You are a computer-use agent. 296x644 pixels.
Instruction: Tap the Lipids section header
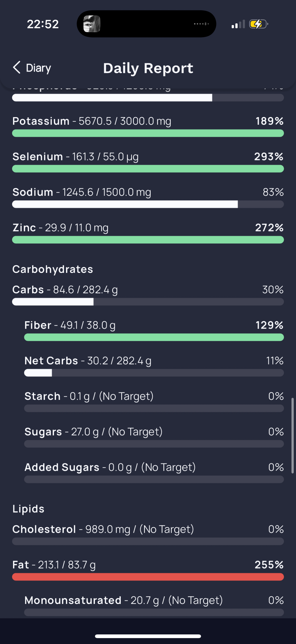pos(28,509)
